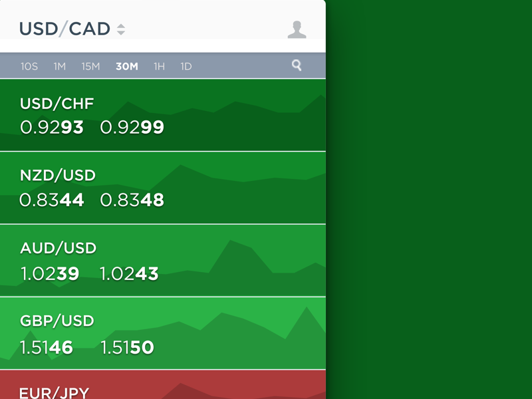Click the AUD/USD bid price 1.0239

point(50,273)
